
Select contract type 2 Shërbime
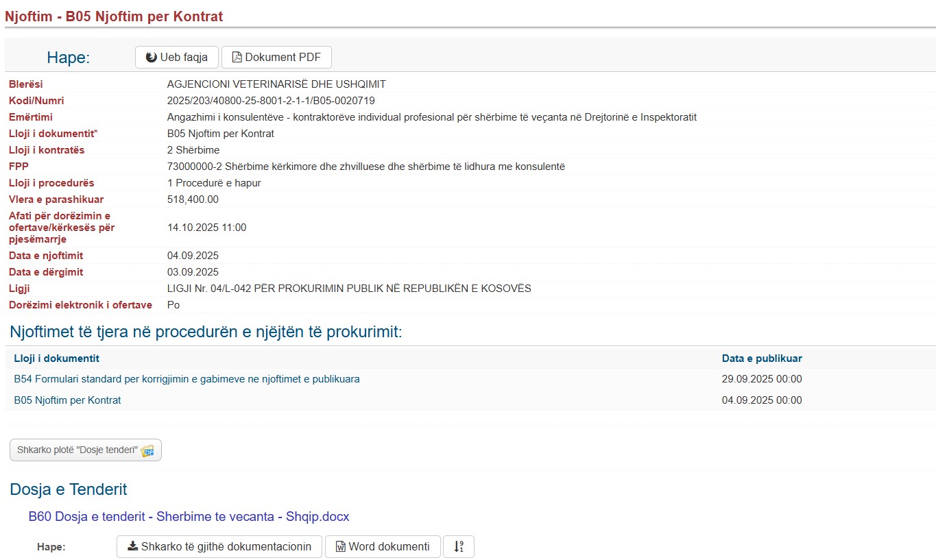pos(193,150)
